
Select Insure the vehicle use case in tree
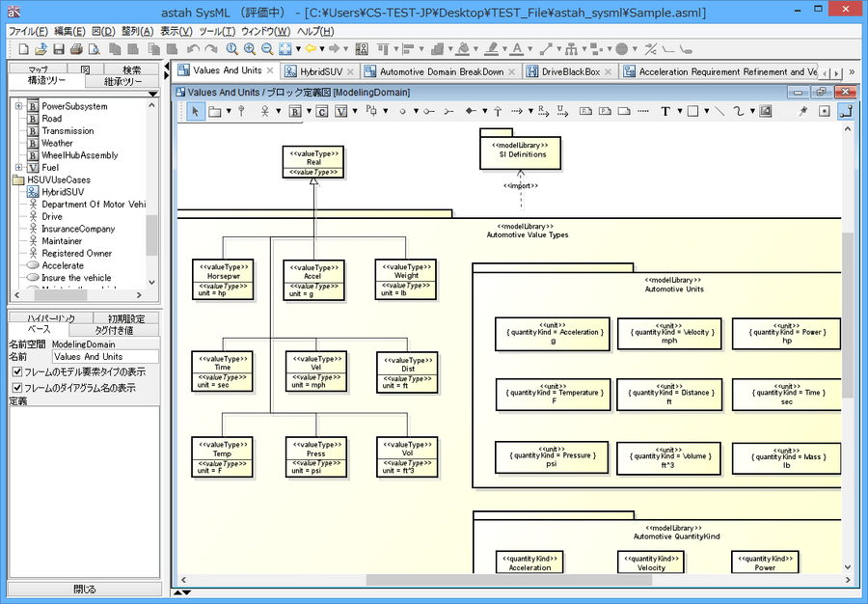(76, 278)
